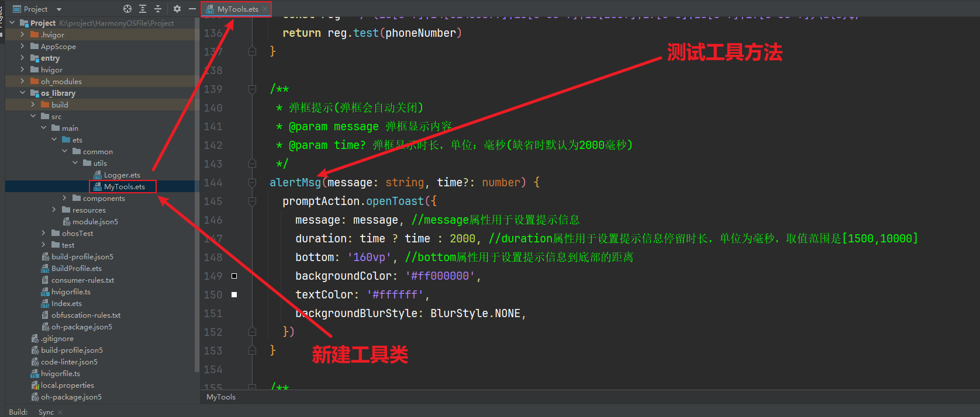
Task: Expand the oh_modules folder
Action: [x=23, y=81]
